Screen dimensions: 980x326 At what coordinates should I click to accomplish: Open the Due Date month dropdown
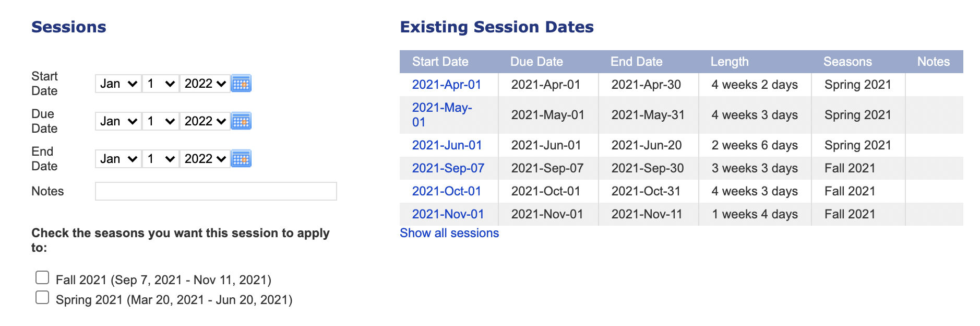pos(117,121)
